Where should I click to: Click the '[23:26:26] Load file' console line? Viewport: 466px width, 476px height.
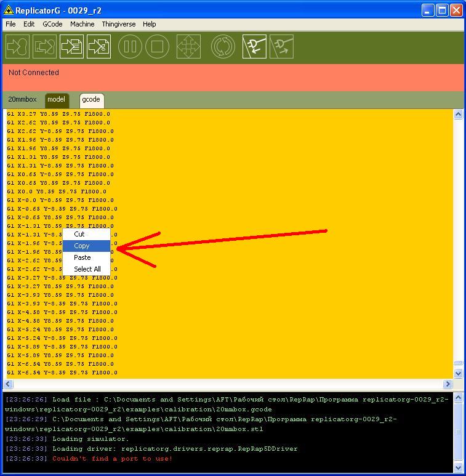(227, 400)
